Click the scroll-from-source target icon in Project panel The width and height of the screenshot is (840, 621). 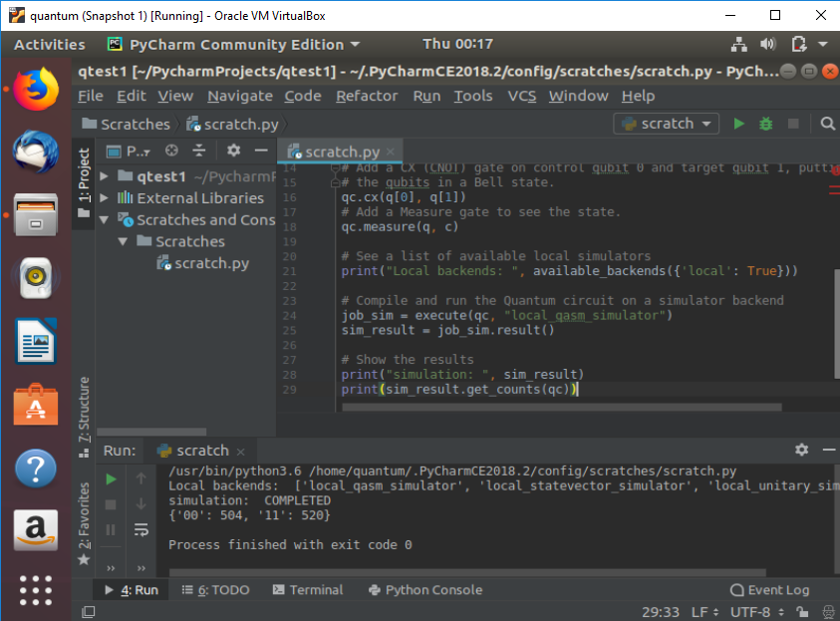click(x=171, y=151)
